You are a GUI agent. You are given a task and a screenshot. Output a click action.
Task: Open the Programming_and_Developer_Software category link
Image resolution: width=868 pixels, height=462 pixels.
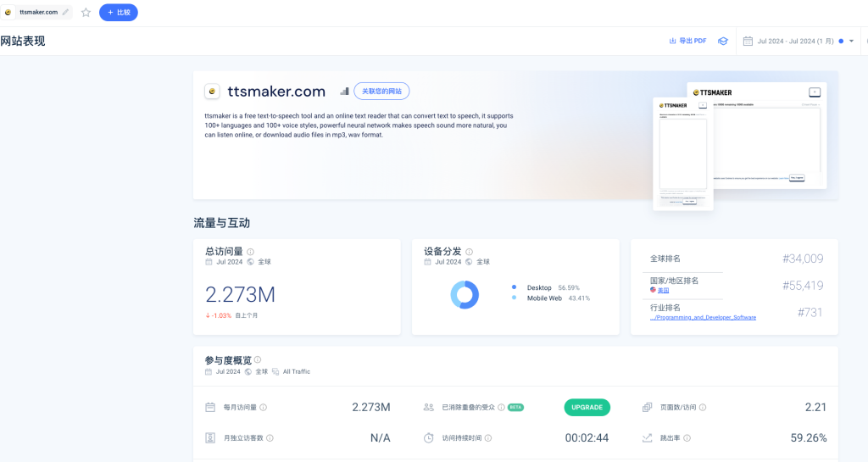point(703,318)
